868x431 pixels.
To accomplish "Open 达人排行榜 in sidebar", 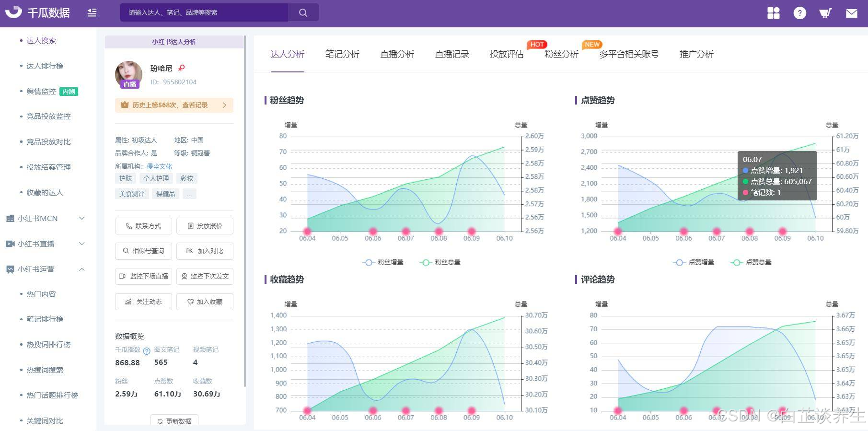I will (x=45, y=66).
